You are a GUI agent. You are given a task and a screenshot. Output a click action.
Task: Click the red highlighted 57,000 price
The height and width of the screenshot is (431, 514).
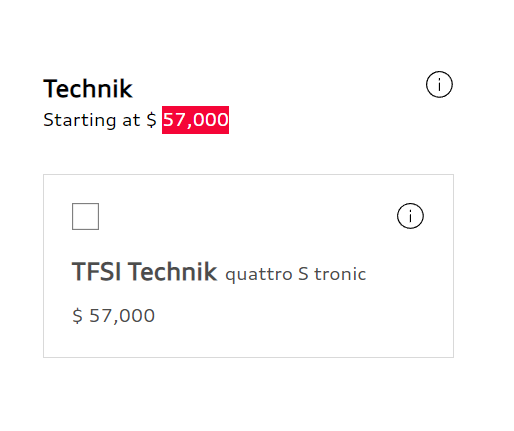(195, 120)
